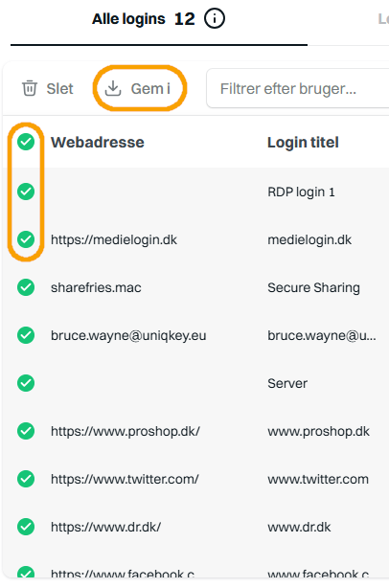Click the info icon next to 12
Viewport: 389px width, 588px height.
tap(215, 18)
